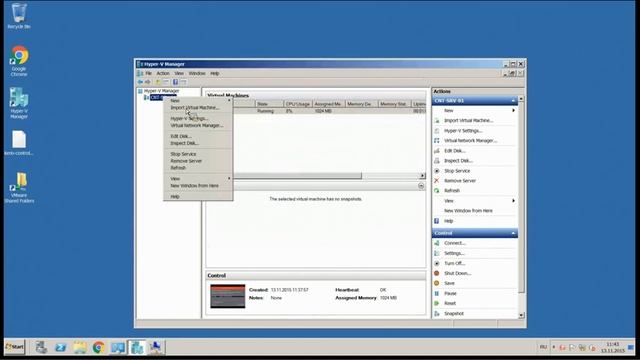Click the red X Remove Server icon
Viewport: 640px width, 360px height.
click(437, 181)
